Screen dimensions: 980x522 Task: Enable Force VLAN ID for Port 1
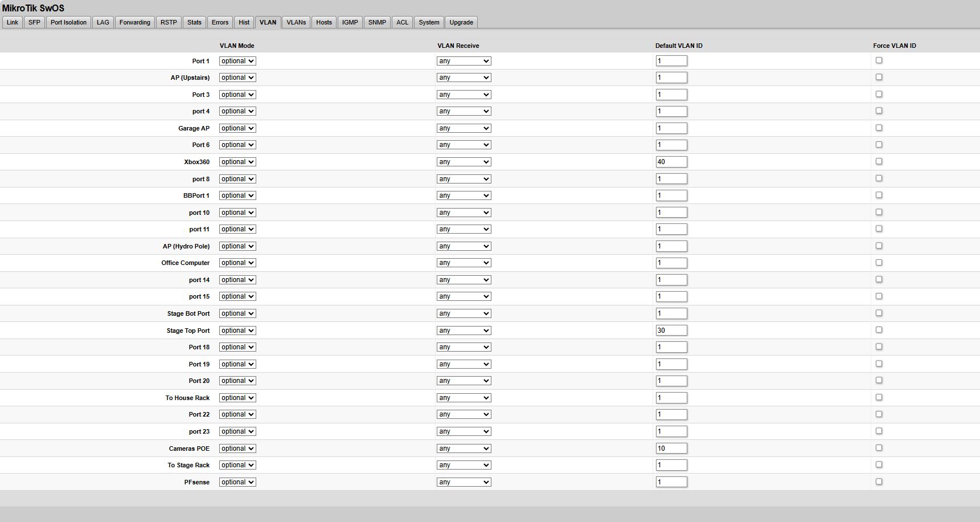click(x=879, y=60)
